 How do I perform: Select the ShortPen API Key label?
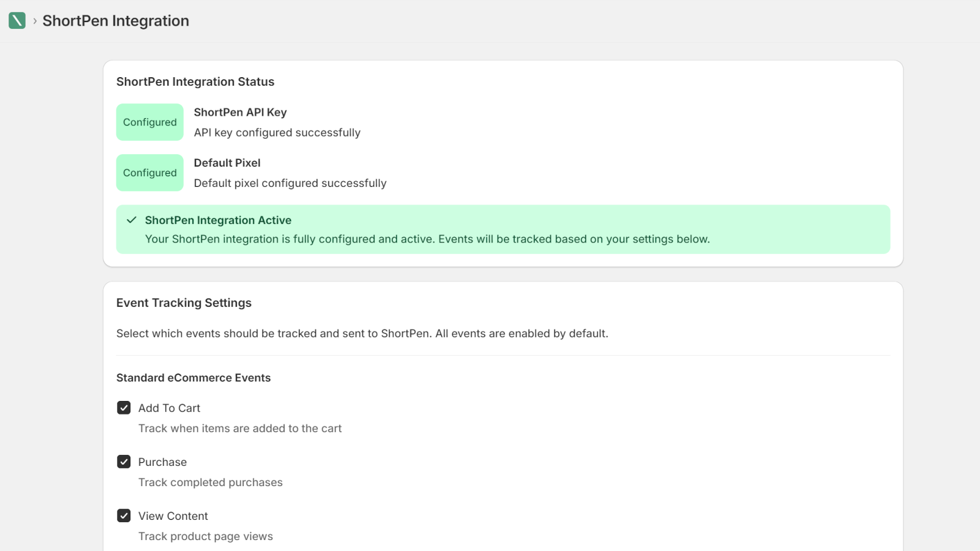[x=240, y=112]
